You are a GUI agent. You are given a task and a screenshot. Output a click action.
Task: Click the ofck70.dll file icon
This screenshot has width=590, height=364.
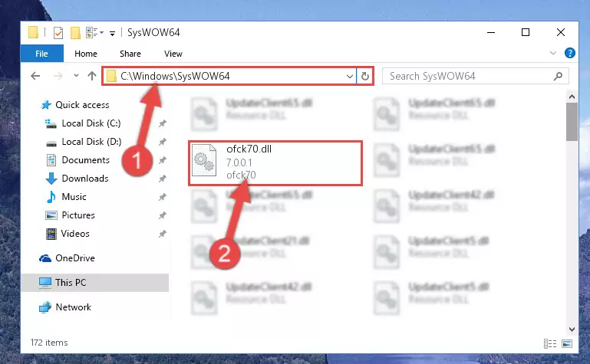[204, 161]
